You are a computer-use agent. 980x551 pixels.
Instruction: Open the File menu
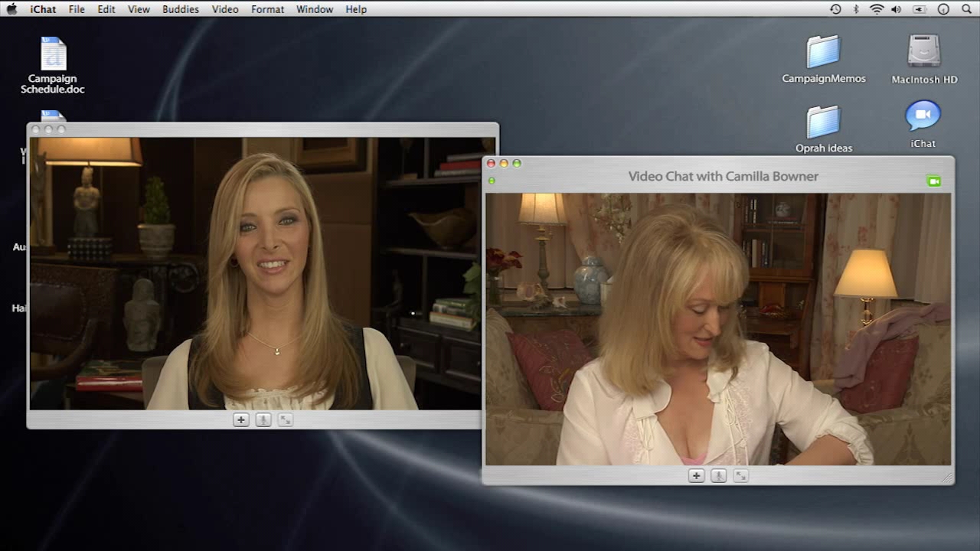(x=77, y=9)
